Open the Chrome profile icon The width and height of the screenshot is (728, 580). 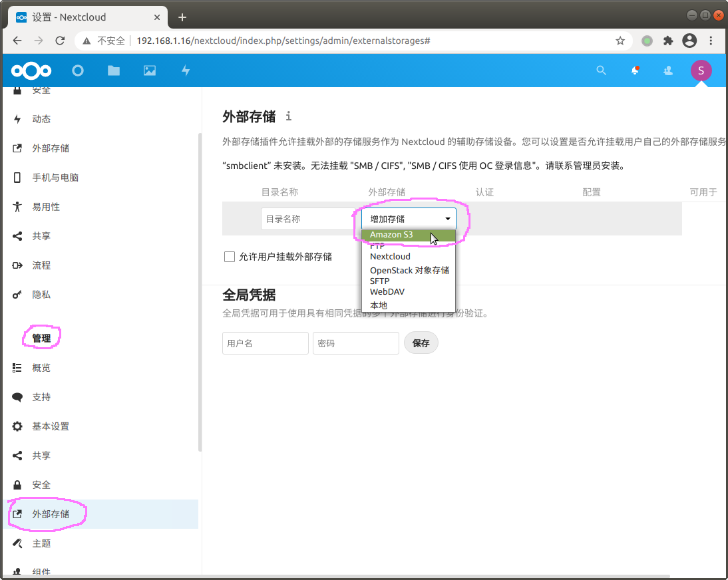(x=689, y=41)
